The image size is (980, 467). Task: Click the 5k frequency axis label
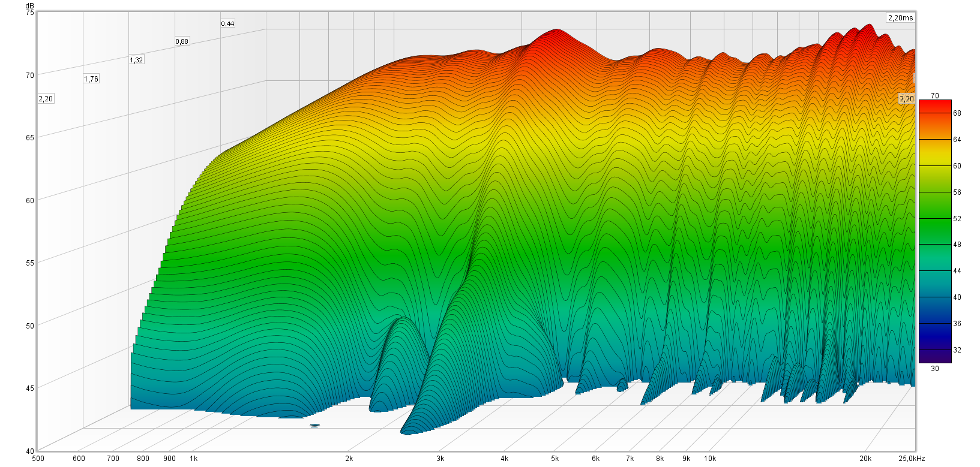(x=556, y=459)
